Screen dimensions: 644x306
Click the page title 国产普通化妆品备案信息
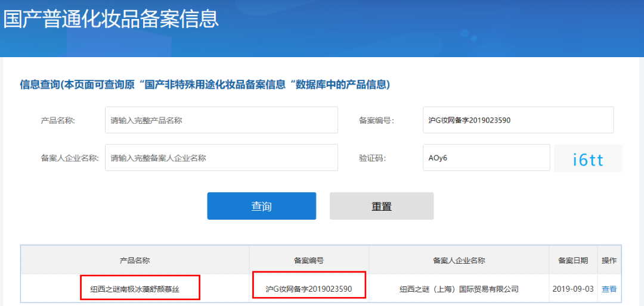pyautogui.click(x=112, y=19)
